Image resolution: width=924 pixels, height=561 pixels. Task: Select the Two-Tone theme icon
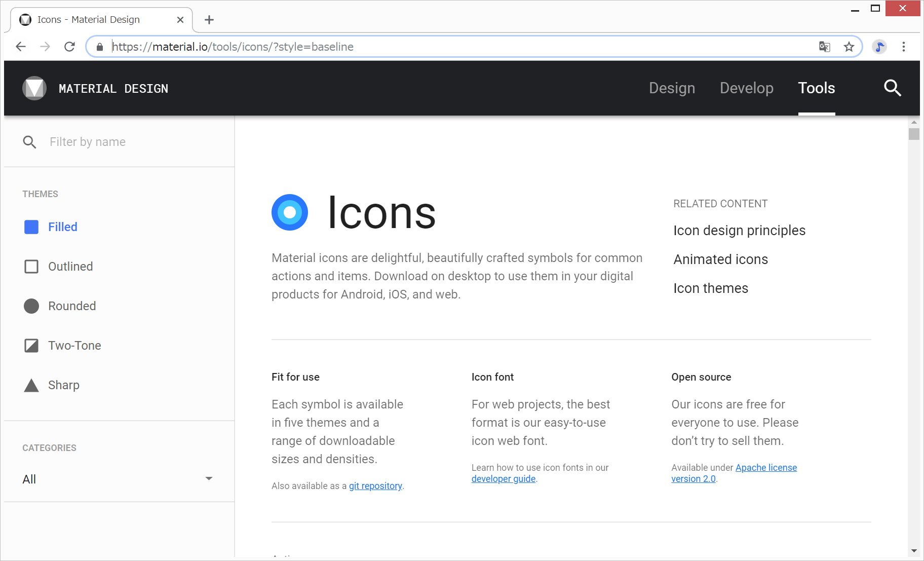click(x=31, y=346)
